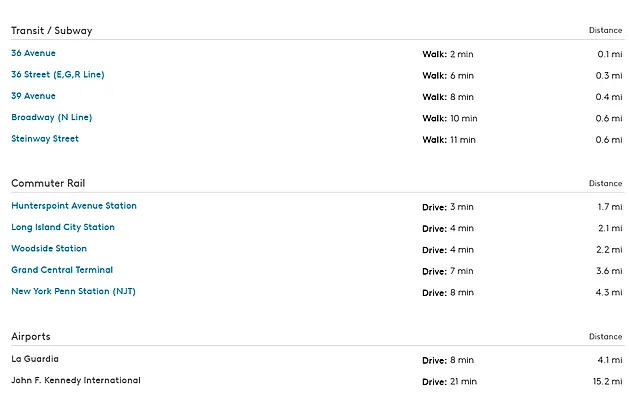629x400 pixels.
Task: Click Hunterspoint Avenue Station link
Action: click(74, 206)
